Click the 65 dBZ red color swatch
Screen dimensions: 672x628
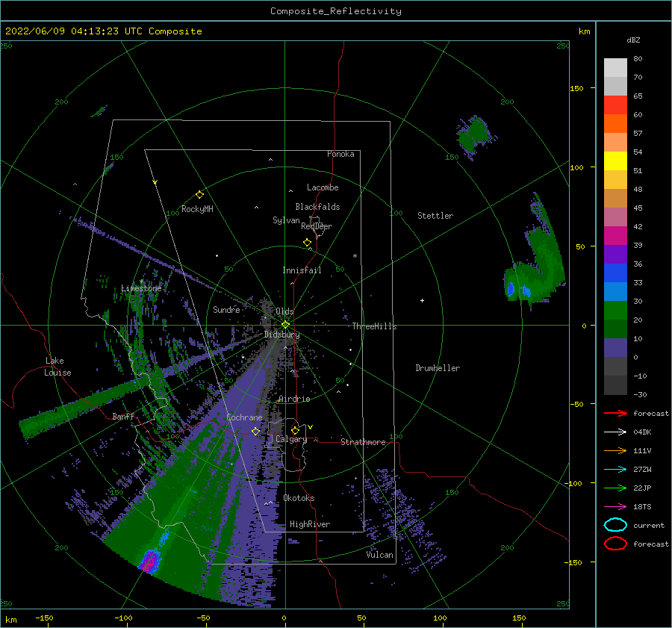(x=615, y=105)
